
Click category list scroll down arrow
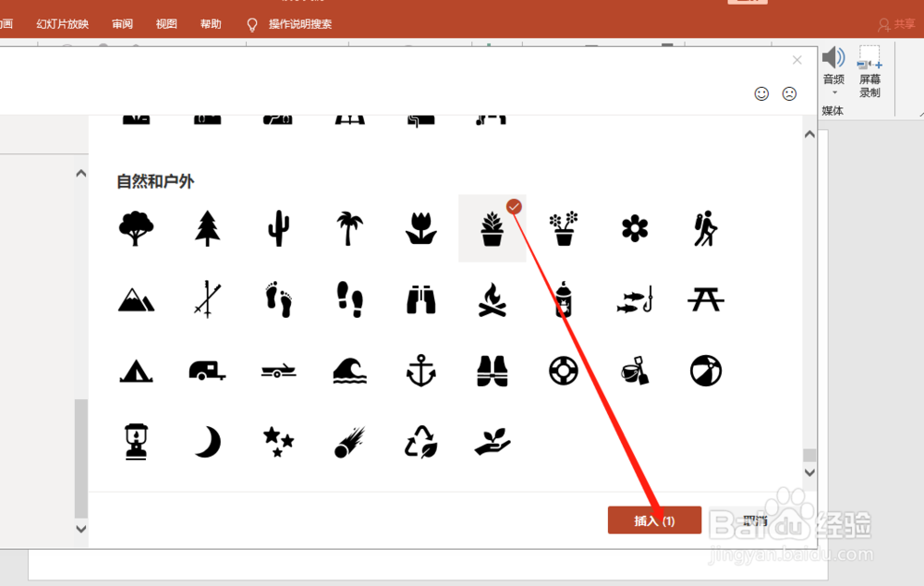81,529
